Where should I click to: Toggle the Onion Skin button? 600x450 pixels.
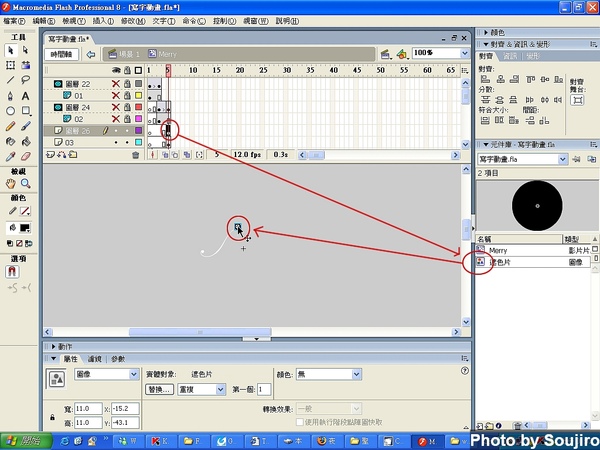pyautogui.click(x=165, y=155)
